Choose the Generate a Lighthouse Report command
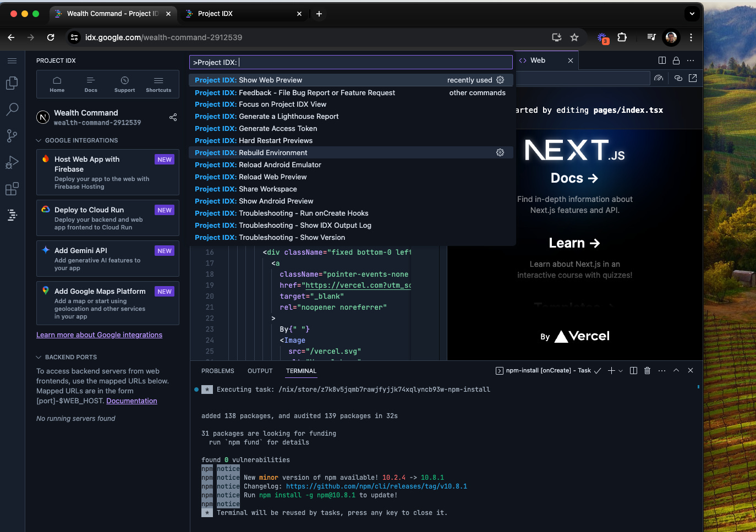756x532 pixels. pos(351,116)
